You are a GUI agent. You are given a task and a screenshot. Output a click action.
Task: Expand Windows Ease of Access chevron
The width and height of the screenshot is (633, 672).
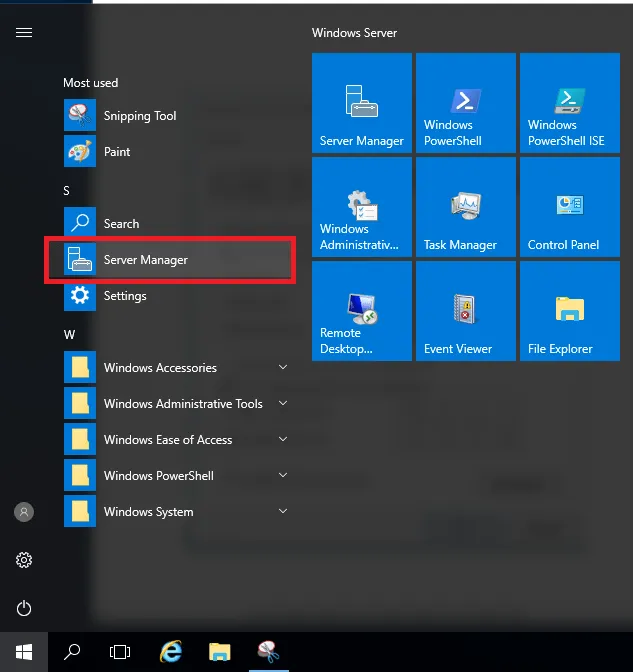click(x=283, y=439)
